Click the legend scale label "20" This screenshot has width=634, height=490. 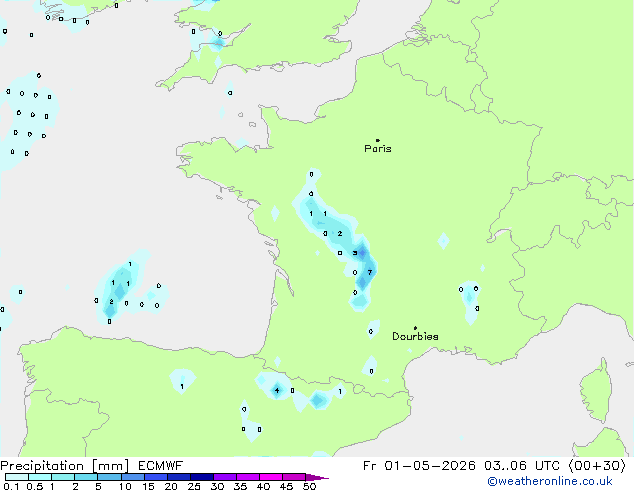click(171, 486)
